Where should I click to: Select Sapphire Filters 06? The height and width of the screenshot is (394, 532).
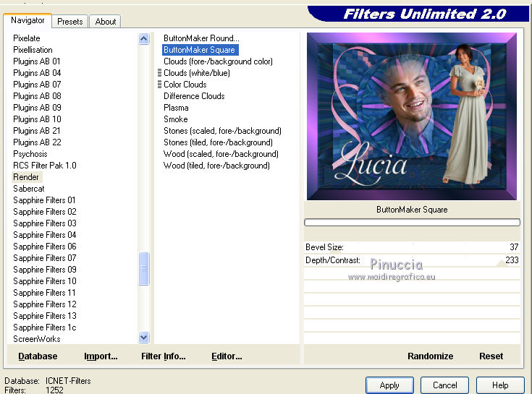[45, 247]
